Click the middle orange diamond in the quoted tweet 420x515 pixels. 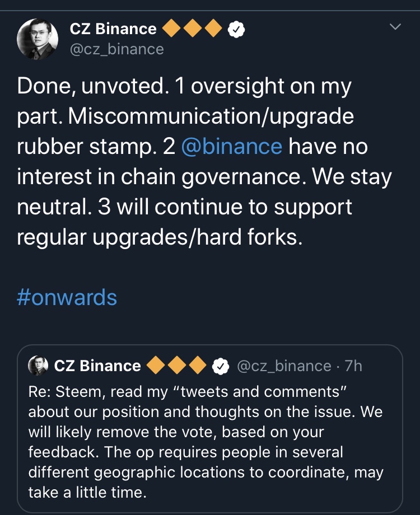point(177,366)
